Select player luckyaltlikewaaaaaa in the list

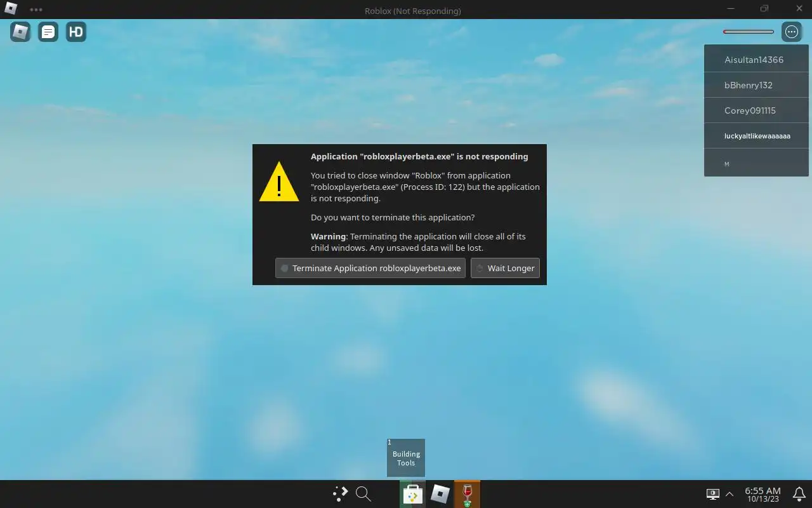[x=756, y=136]
